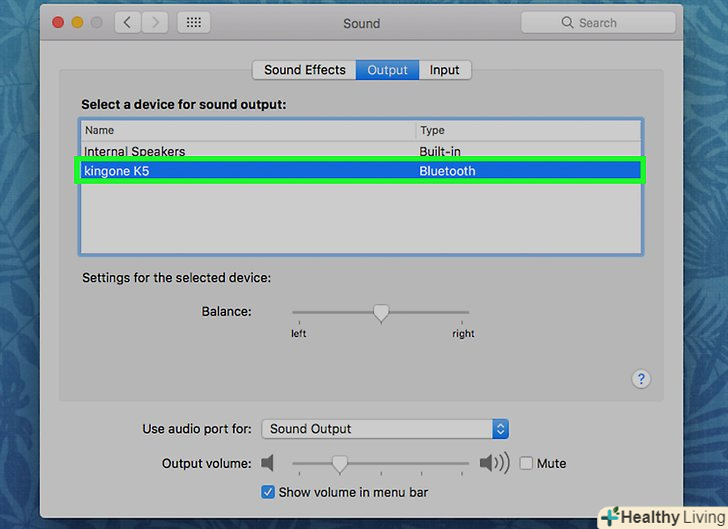Uncheck Show volume in menu bar
Viewport: 728px width, 529px height.
click(268, 492)
